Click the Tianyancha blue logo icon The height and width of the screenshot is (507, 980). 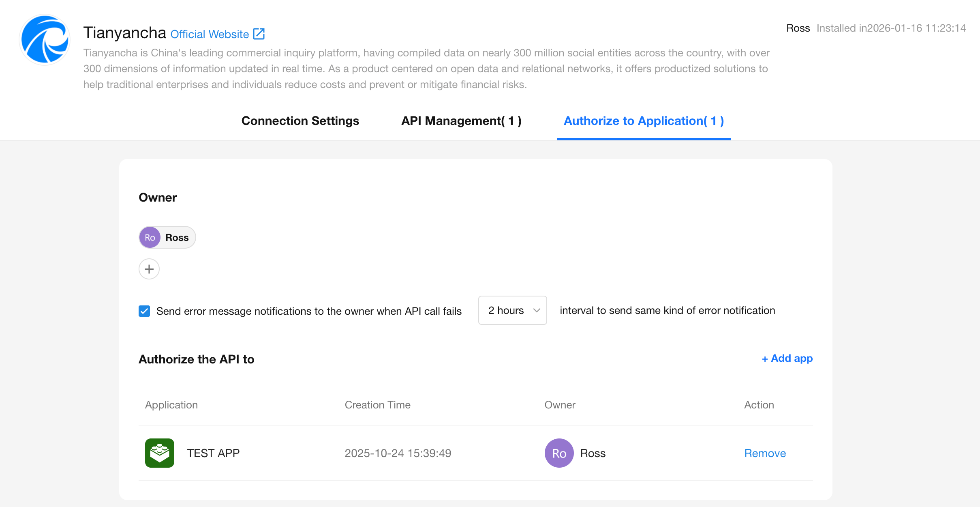click(x=45, y=40)
